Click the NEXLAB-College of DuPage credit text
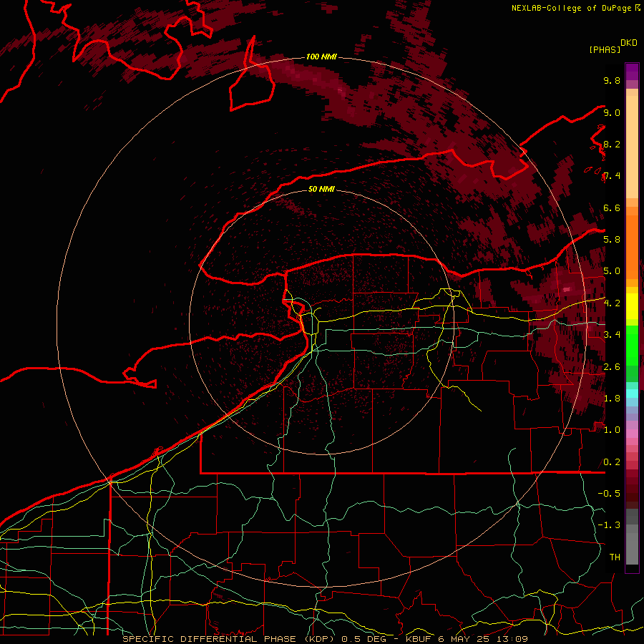 click(572, 8)
